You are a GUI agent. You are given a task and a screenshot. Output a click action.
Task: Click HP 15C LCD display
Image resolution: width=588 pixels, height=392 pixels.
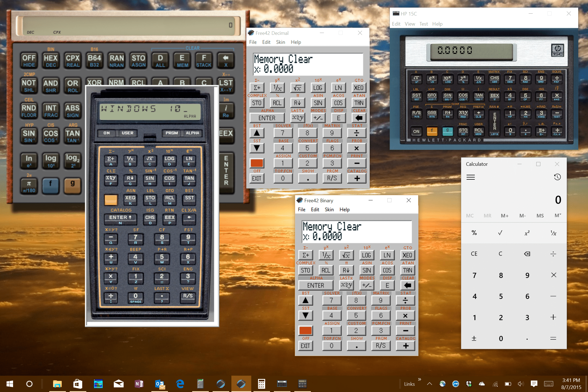pos(471,52)
